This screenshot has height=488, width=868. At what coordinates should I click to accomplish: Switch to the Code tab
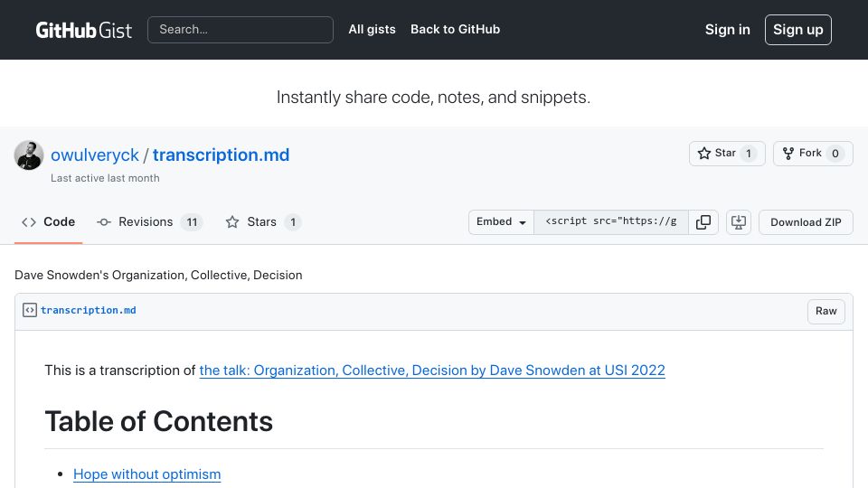tap(48, 222)
